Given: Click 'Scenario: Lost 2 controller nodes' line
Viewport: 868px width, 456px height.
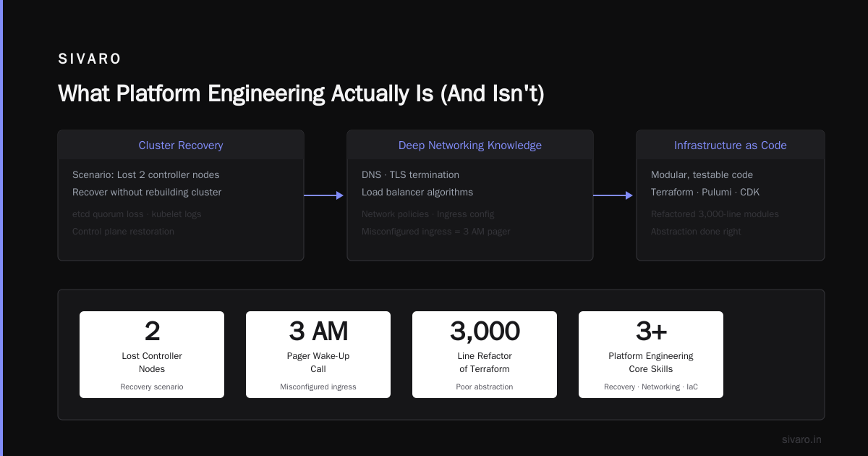Looking at the screenshot, I should (x=146, y=174).
